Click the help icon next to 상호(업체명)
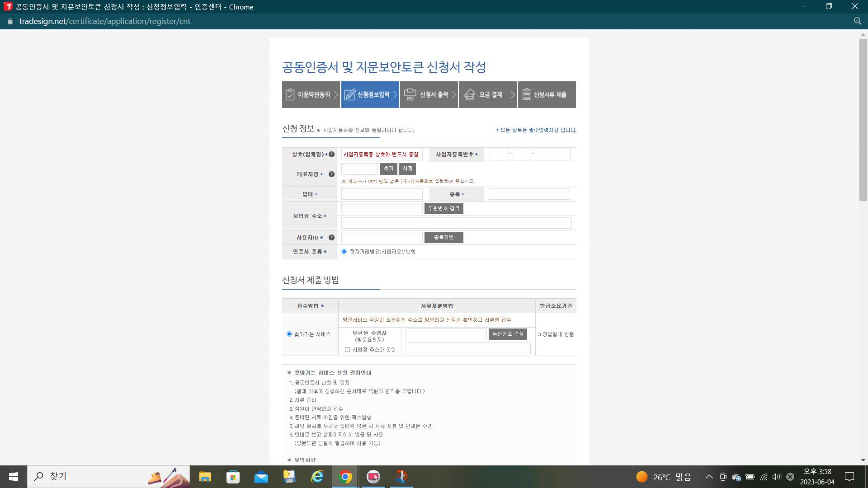 (x=331, y=155)
